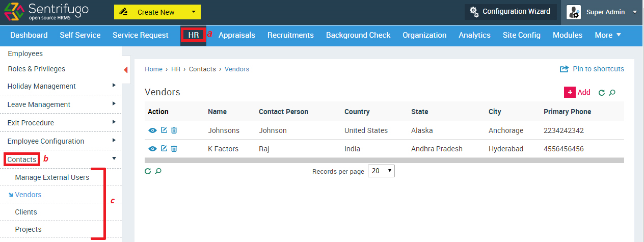Collapse the sidebar with the red arrow

[x=126, y=70]
